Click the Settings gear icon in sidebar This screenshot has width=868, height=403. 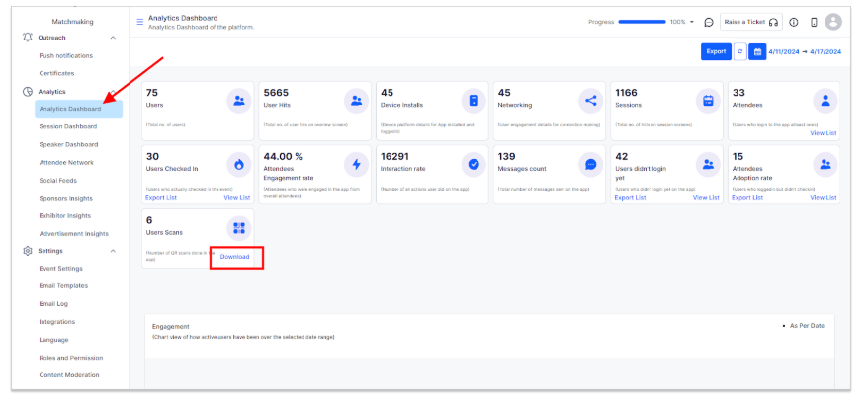click(x=28, y=251)
